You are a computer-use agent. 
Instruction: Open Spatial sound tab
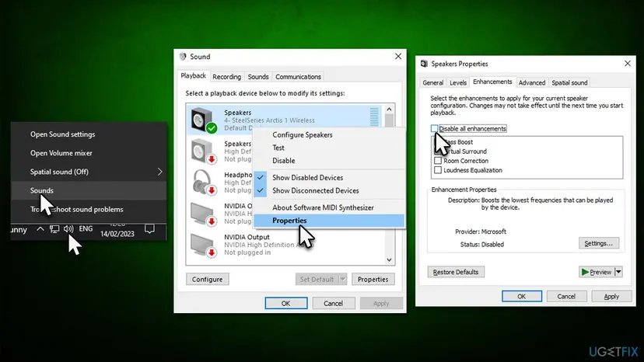coord(569,82)
